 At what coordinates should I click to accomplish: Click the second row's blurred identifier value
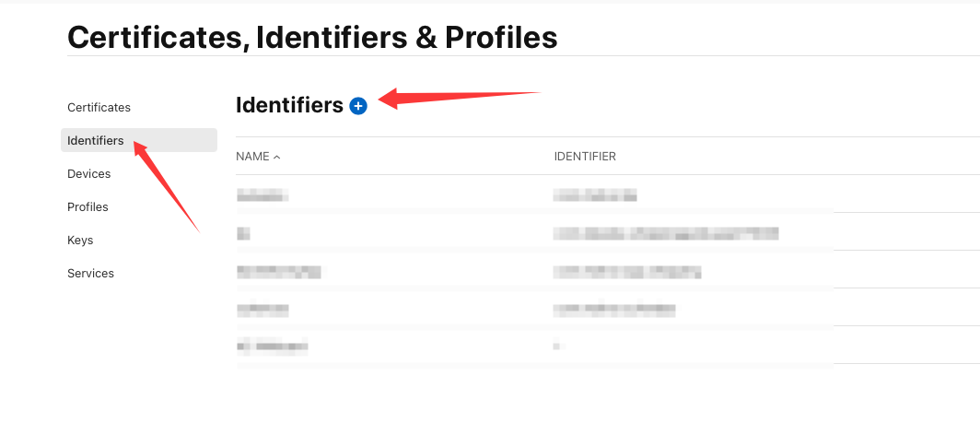(x=666, y=233)
